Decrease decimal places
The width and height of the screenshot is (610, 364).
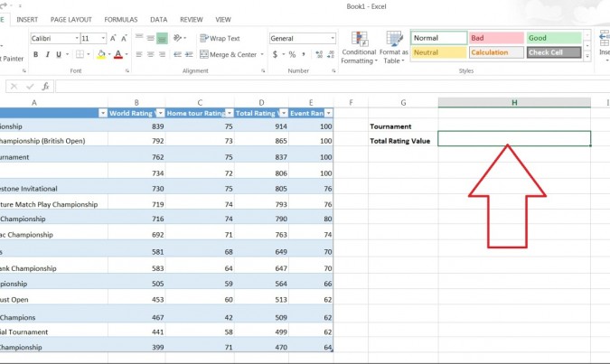(x=331, y=54)
